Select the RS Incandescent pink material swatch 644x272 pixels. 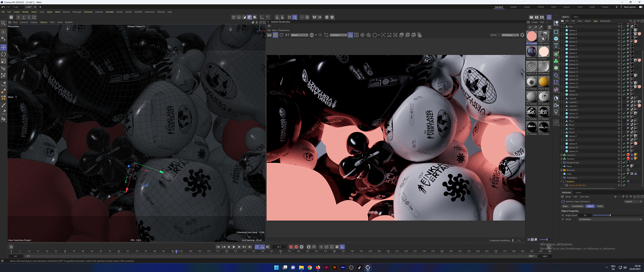click(x=532, y=36)
